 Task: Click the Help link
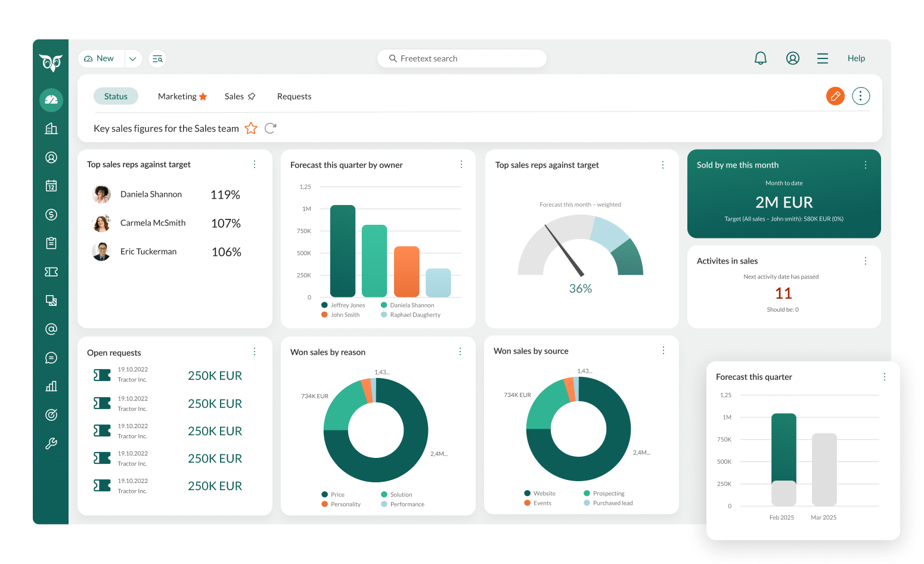coord(856,58)
